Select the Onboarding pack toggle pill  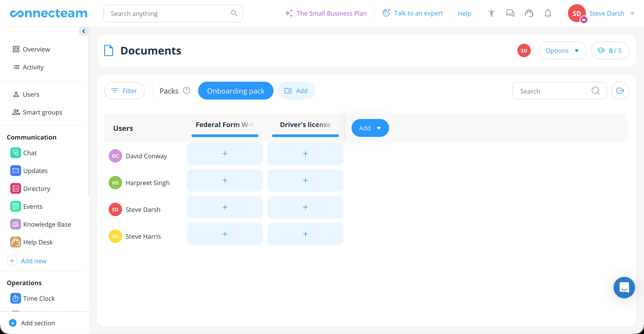(x=235, y=91)
